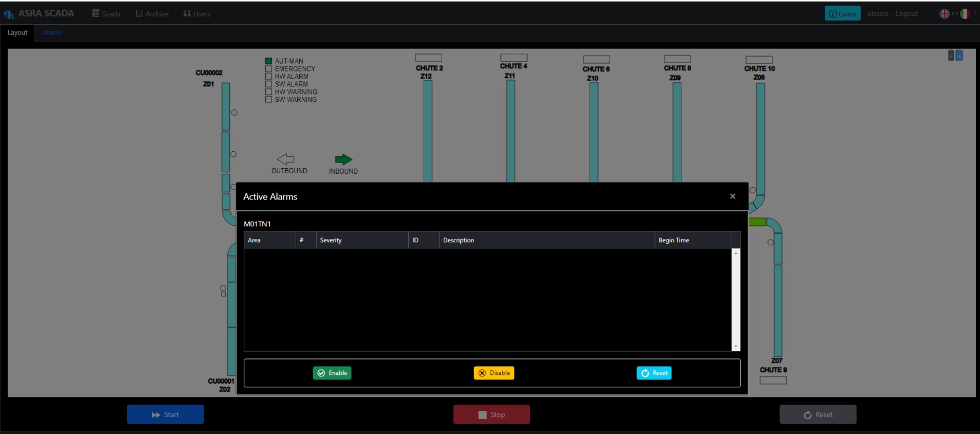Viewport: 980px width, 434px height.
Task: Open the Colors info legend
Action: pos(842,13)
